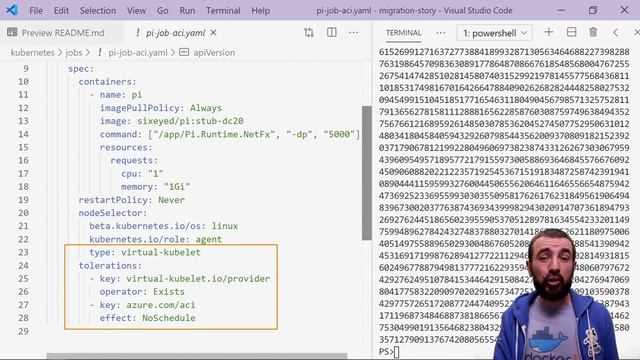Open the Help menu
Viewport: 640px width, 360px height.
pyautogui.click(x=260, y=11)
